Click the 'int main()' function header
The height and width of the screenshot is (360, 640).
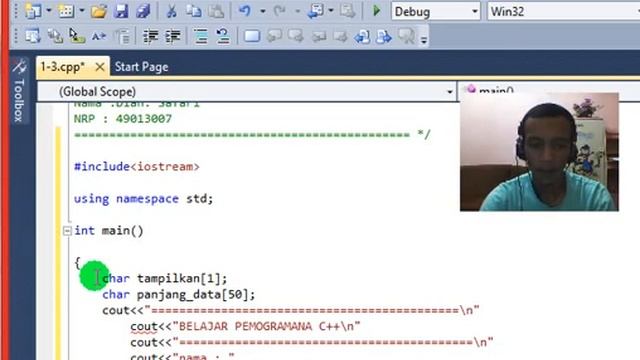click(109, 231)
